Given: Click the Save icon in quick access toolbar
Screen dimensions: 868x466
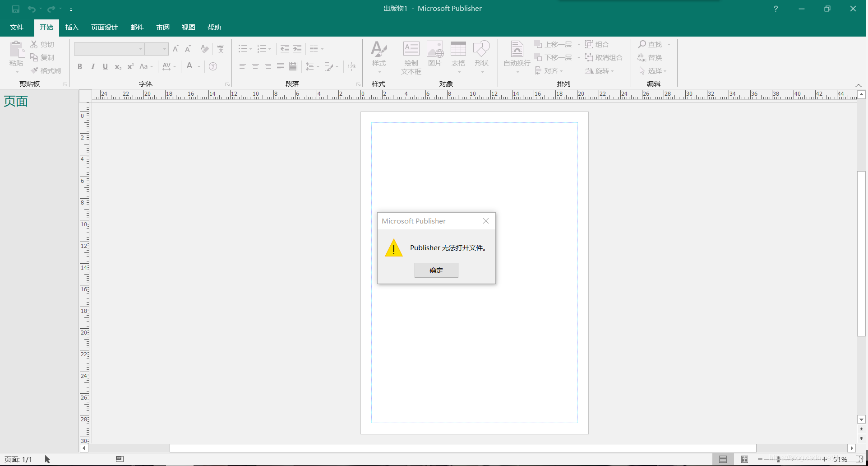Looking at the screenshot, I should (16, 9).
